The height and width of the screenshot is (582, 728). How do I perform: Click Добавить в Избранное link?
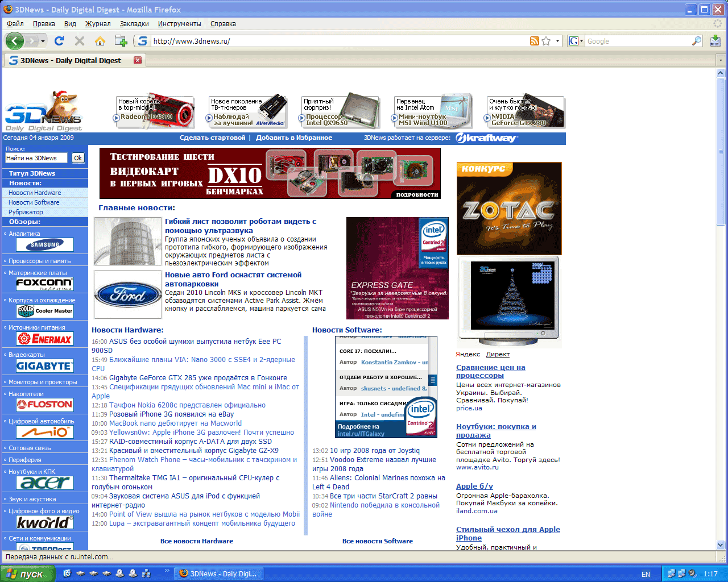tap(294, 138)
